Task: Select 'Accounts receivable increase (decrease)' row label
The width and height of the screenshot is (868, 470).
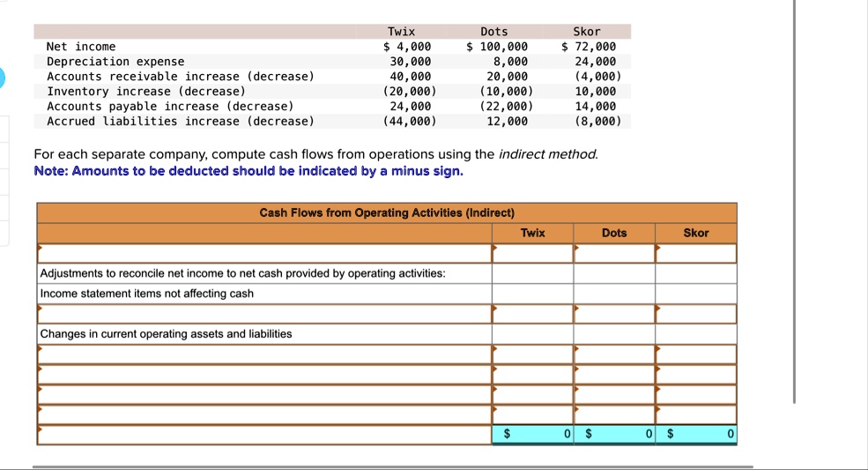Action: [181, 77]
